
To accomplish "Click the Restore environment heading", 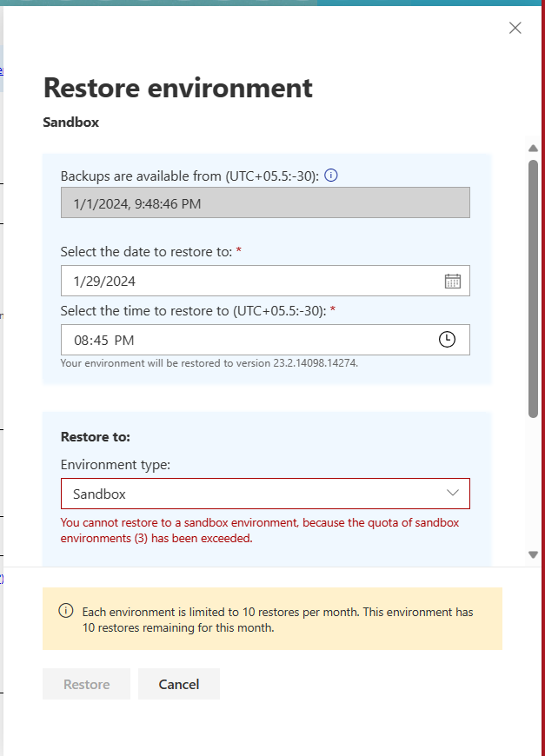I will pyautogui.click(x=178, y=88).
